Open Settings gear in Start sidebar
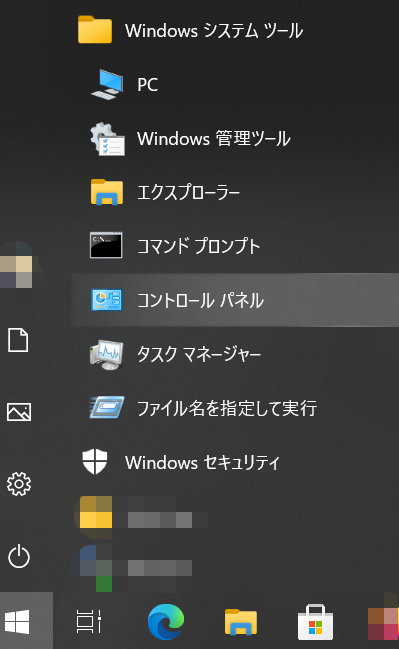Screen dimensions: 399x649 coord(19,484)
